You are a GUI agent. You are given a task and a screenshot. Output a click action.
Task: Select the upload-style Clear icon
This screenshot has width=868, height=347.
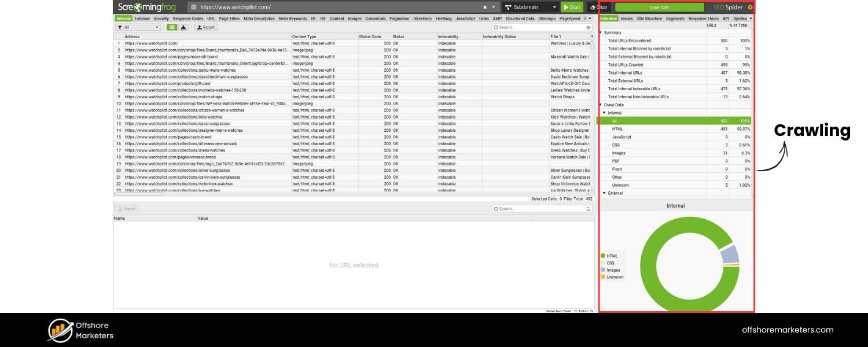pyautogui.click(x=593, y=7)
